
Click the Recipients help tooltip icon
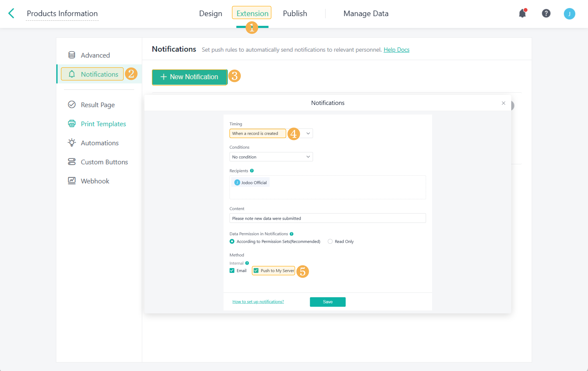[x=252, y=171]
